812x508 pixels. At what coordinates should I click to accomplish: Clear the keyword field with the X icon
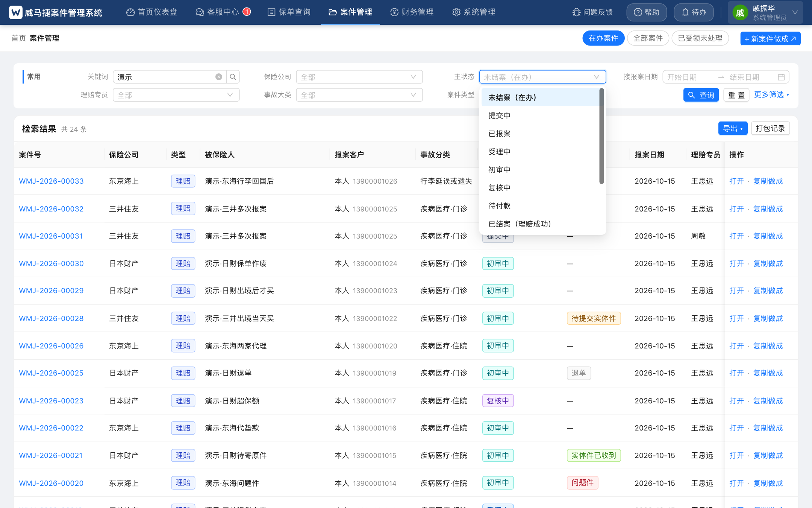coord(218,77)
